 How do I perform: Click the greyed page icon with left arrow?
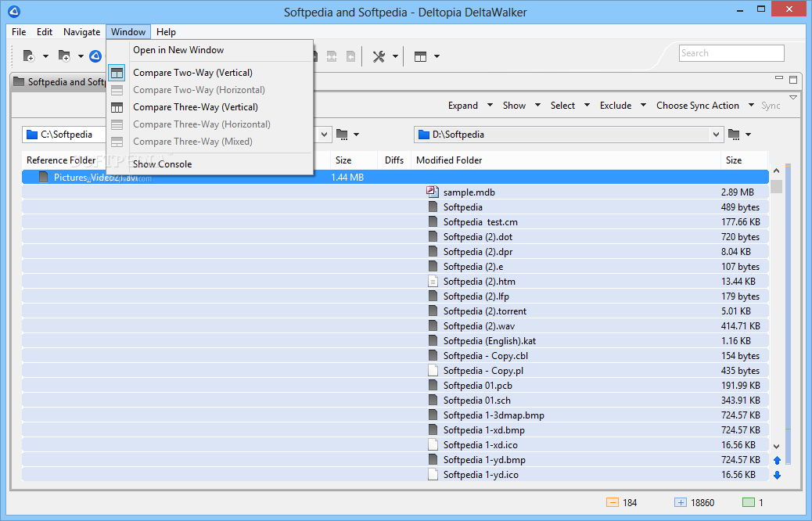pyautogui.click(x=350, y=56)
